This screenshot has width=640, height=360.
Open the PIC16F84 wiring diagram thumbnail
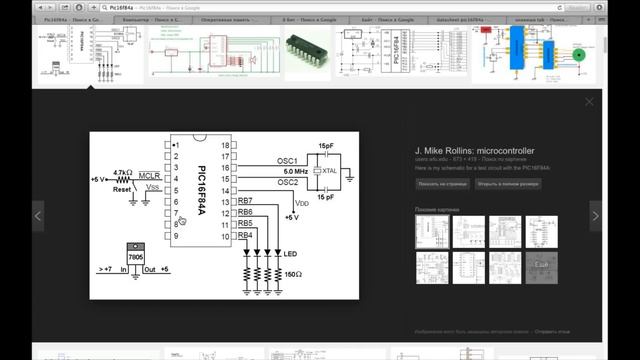(401, 52)
